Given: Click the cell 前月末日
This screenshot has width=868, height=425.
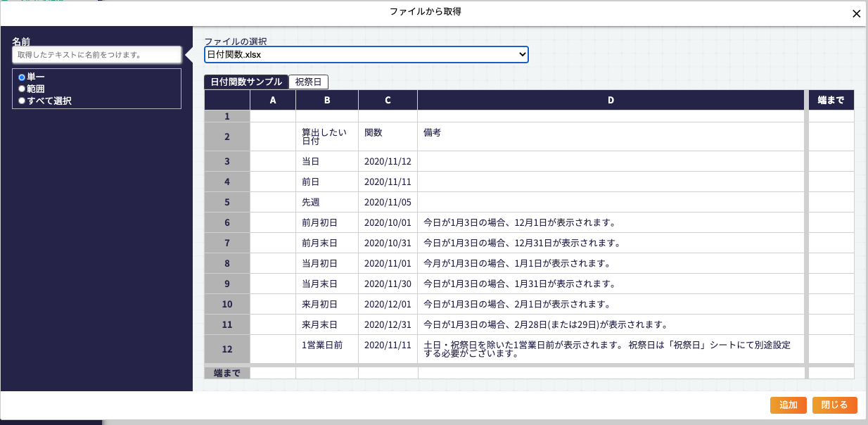Looking at the screenshot, I should coord(327,243).
